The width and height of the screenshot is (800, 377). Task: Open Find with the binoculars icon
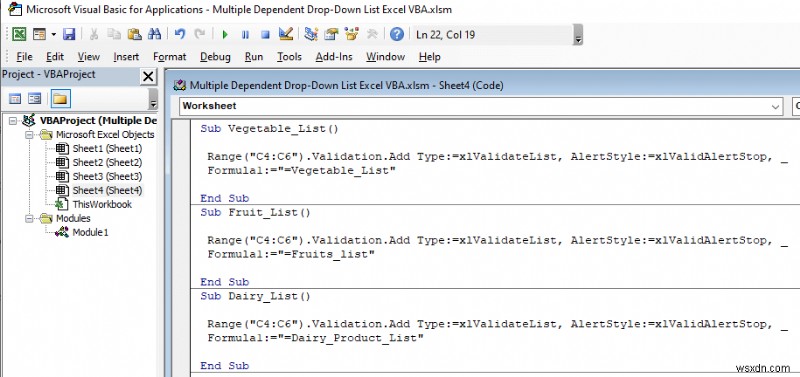tap(154, 35)
